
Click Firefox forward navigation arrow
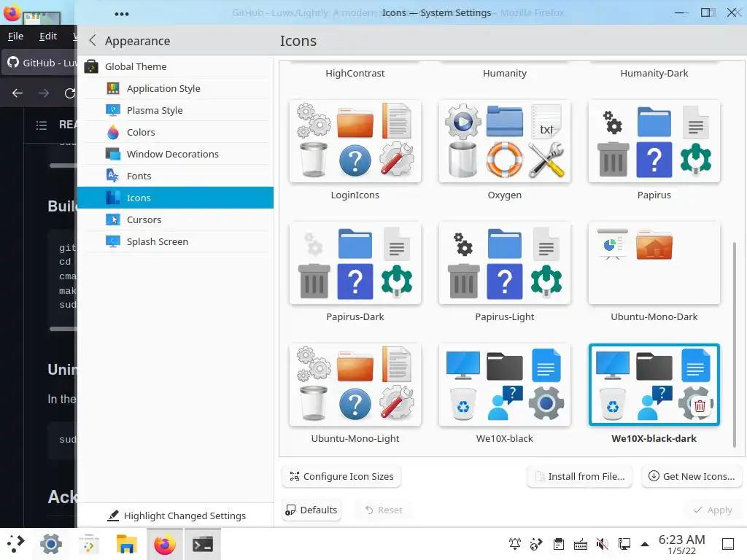tap(44, 93)
